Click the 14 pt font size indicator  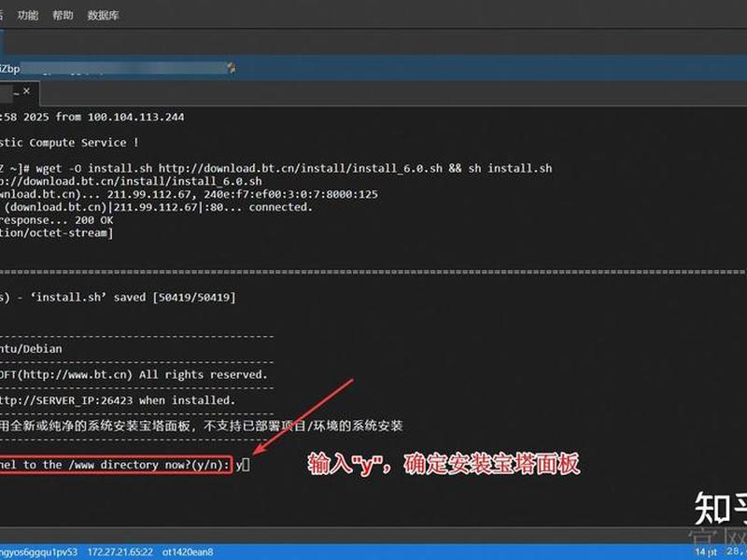707,553
